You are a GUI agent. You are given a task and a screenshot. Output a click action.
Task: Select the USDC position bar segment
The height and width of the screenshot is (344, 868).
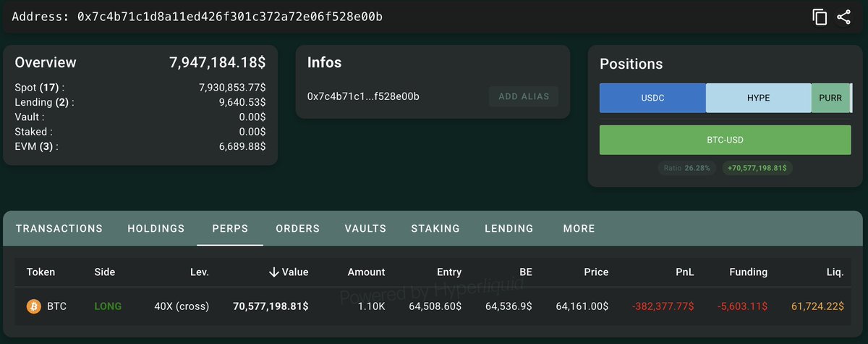pos(652,98)
